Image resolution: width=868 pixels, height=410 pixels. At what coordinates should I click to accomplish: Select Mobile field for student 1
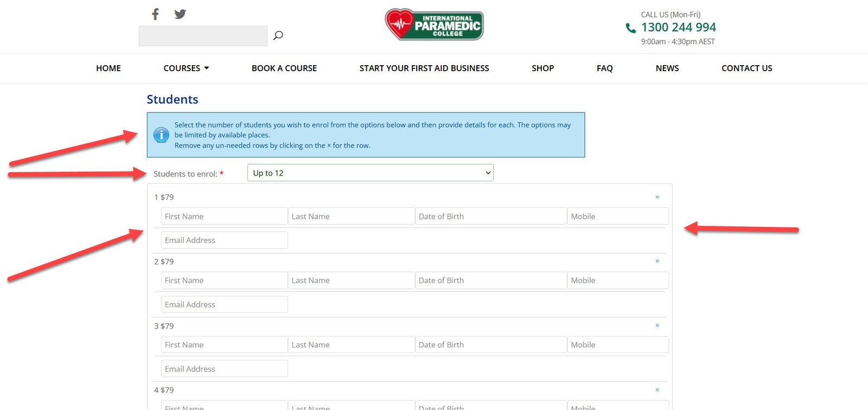pos(617,216)
